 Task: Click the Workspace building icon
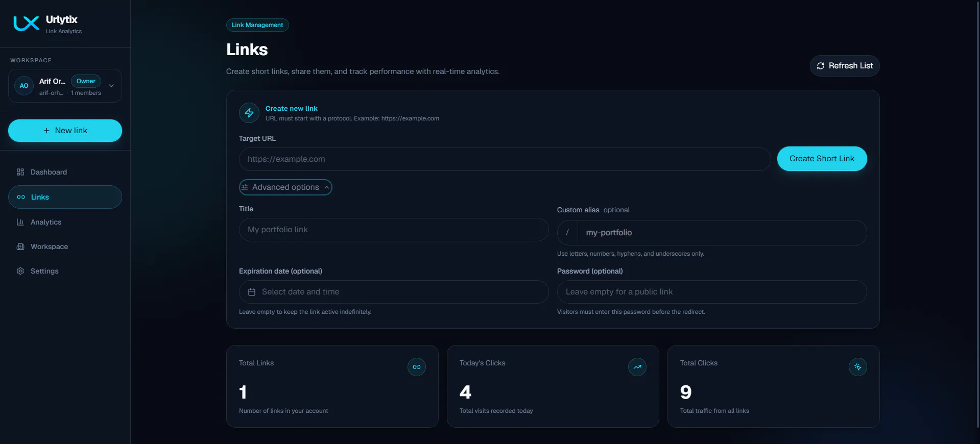(x=20, y=246)
